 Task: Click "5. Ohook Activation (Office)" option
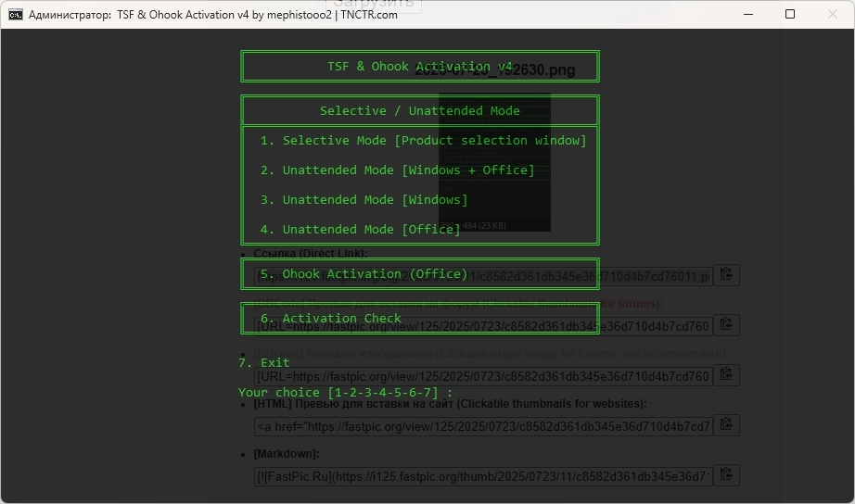tap(364, 274)
